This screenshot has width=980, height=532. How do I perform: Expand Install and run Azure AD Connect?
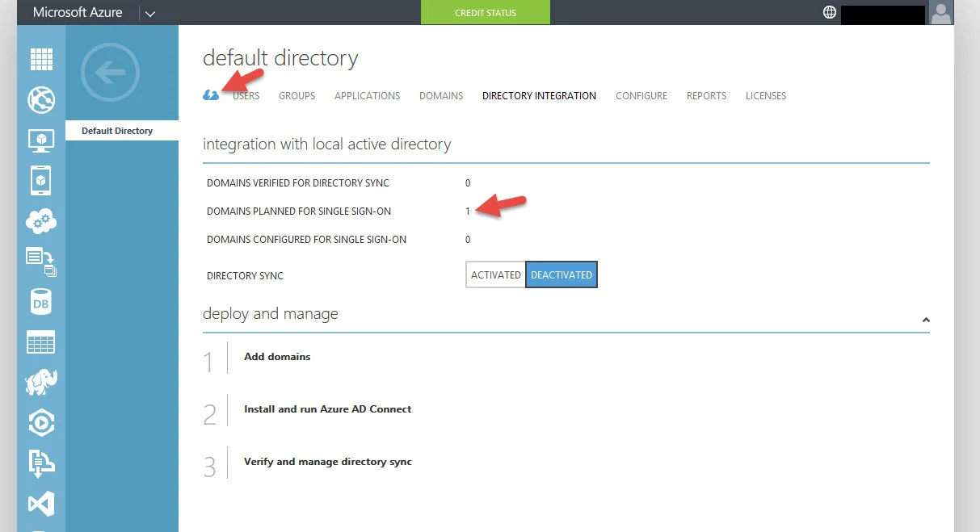(328, 409)
